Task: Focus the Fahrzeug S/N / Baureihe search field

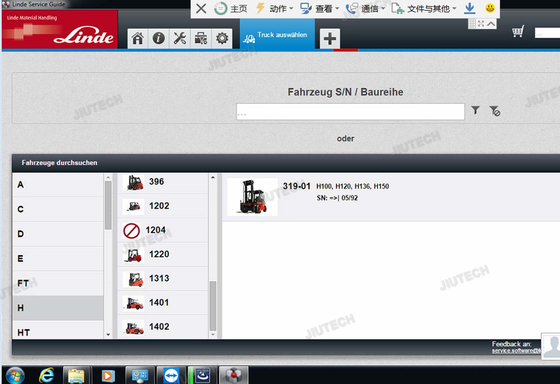Action: coord(350,112)
